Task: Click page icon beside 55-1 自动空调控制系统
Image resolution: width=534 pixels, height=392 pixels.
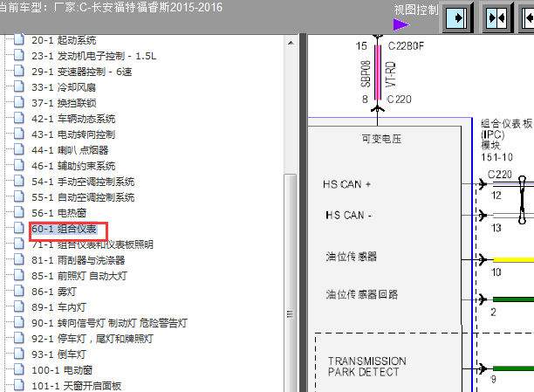Action: pos(19,196)
